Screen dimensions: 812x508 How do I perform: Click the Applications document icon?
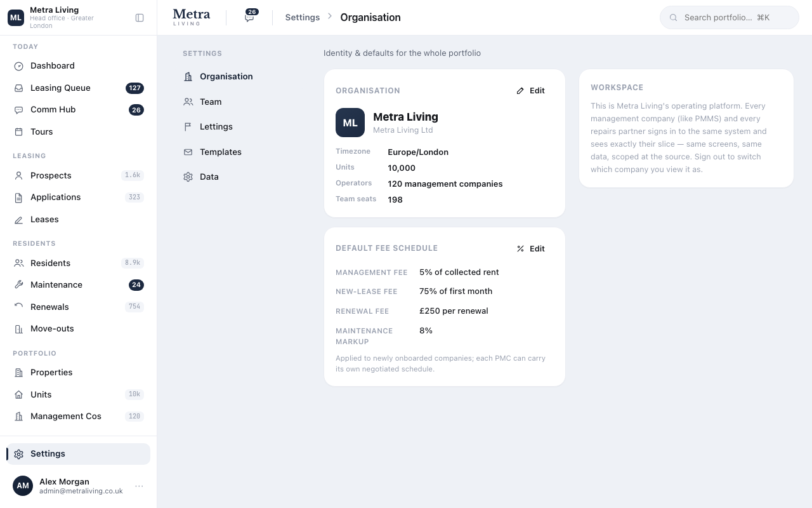pyautogui.click(x=18, y=197)
